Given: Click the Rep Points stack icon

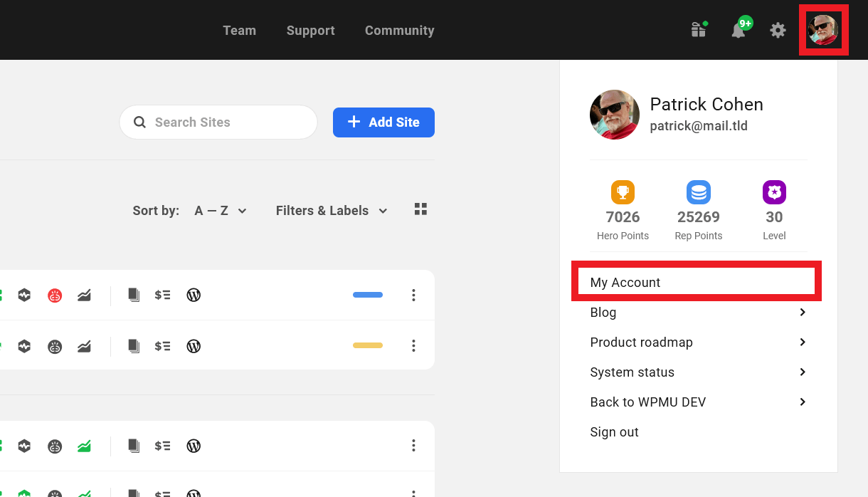Looking at the screenshot, I should 698,192.
